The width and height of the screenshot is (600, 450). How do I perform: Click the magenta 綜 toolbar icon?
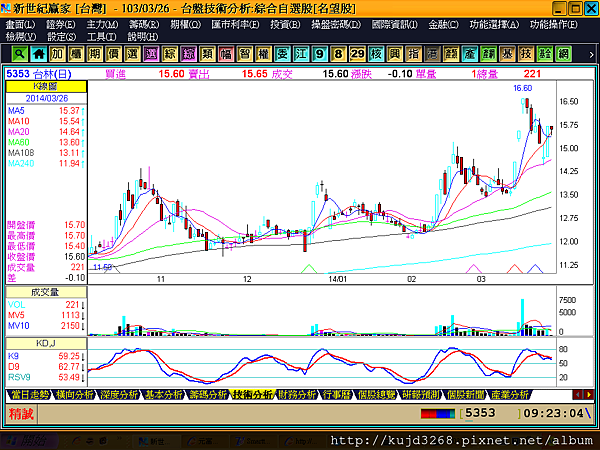point(188,54)
